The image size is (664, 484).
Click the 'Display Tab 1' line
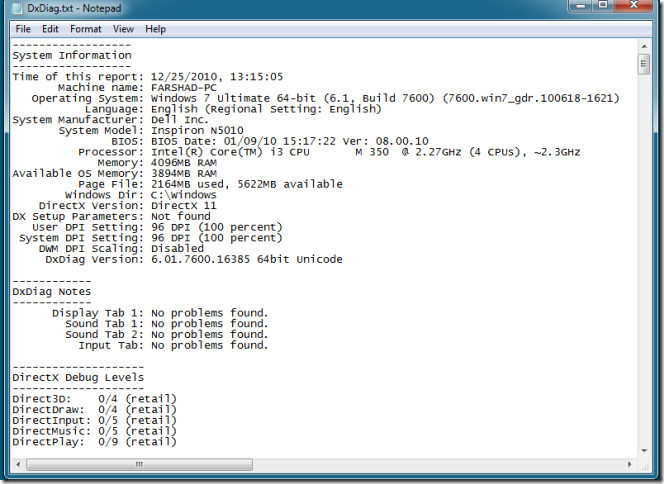(160, 313)
